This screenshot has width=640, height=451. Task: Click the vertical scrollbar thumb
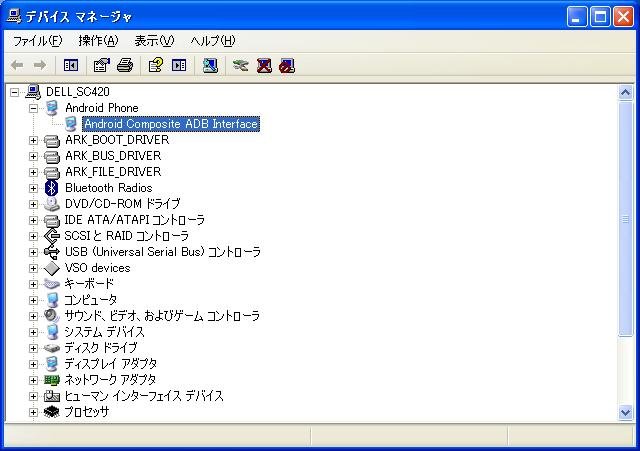[x=625, y=219]
